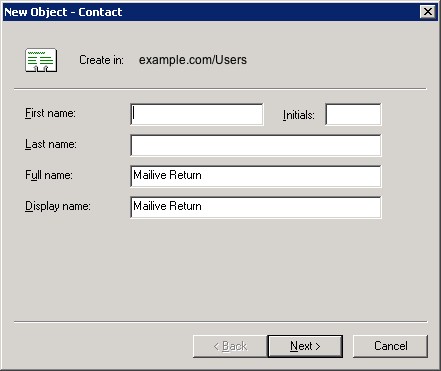Click the example.com/Users path text
This screenshot has height=371, width=441.
point(193,60)
